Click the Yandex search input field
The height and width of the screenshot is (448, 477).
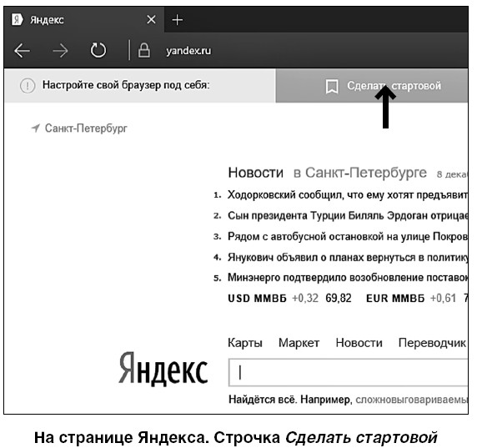click(x=348, y=373)
